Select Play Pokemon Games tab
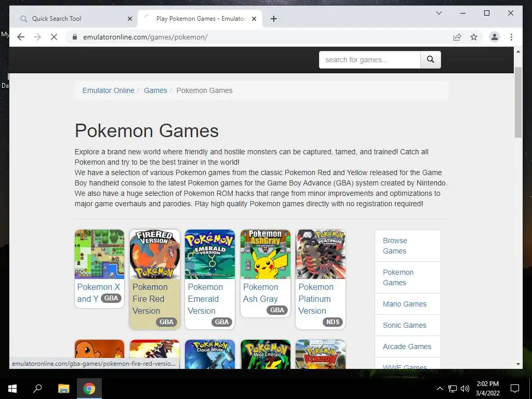The width and height of the screenshot is (532, 399). [x=200, y=19]
